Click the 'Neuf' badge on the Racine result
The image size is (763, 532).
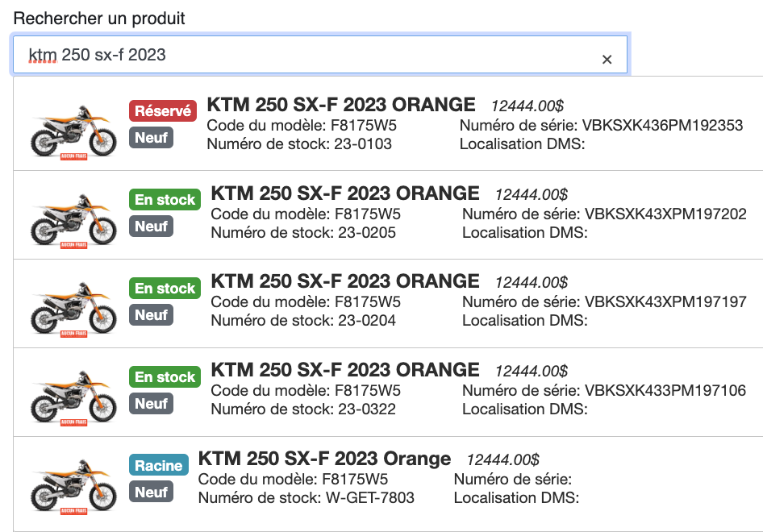[152, 493]
